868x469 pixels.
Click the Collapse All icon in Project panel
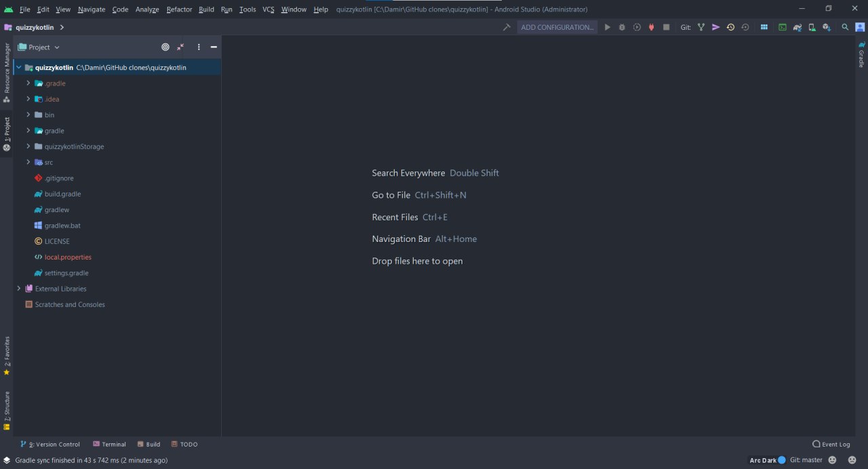[180, 47]
